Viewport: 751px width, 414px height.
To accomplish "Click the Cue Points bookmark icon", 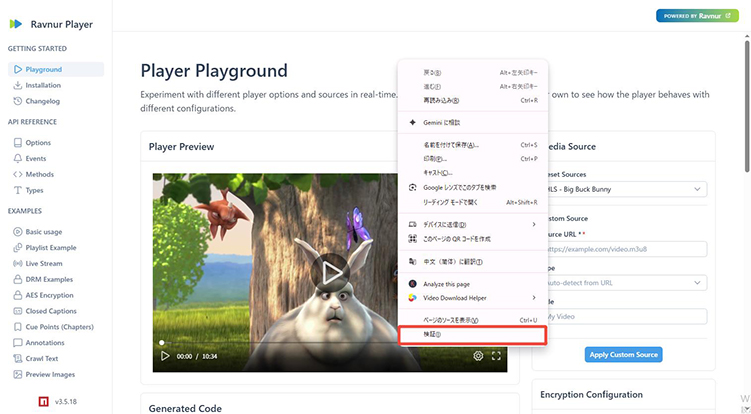I will (18, 327).
